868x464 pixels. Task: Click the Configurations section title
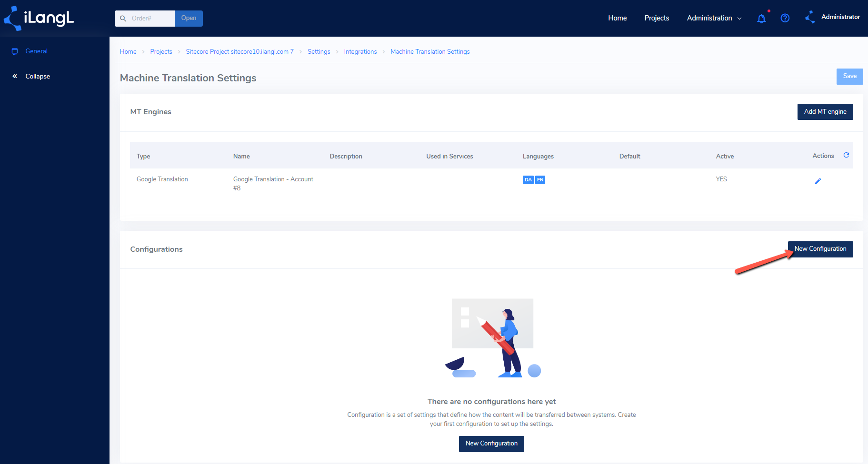(156, 249)
